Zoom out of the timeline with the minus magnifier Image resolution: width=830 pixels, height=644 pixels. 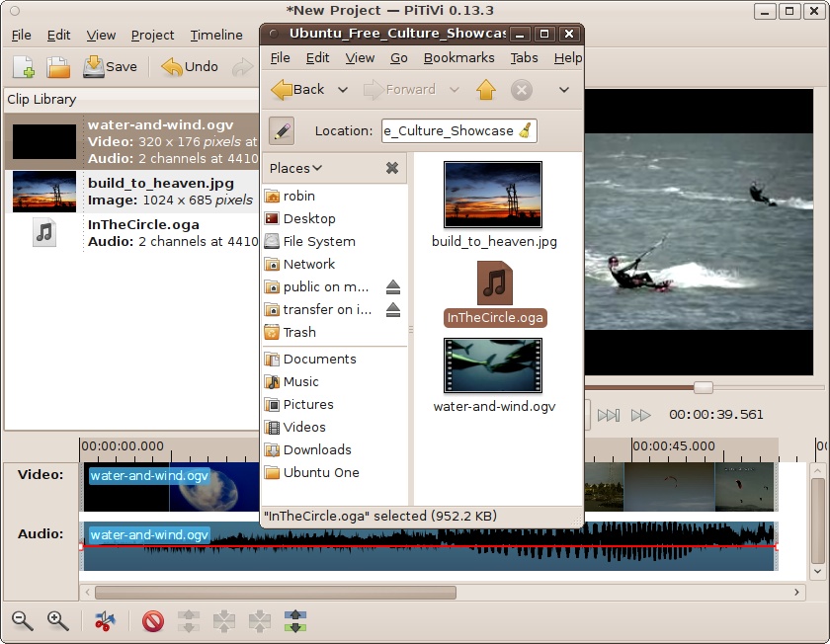pos(22,621)
